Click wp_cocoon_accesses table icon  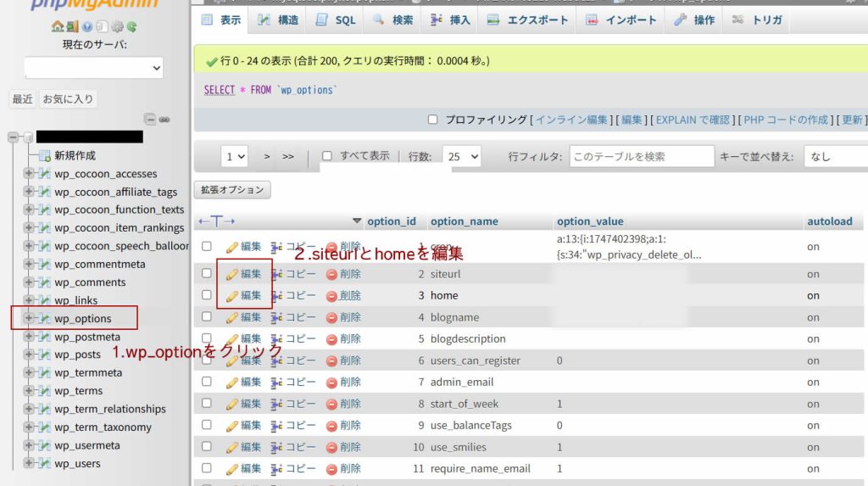pos(44,174)
